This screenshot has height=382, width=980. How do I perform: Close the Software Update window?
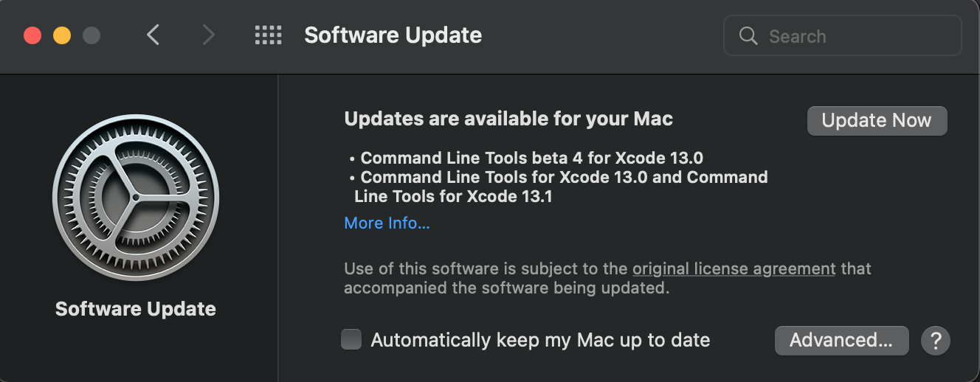click(x=32, y=35)
